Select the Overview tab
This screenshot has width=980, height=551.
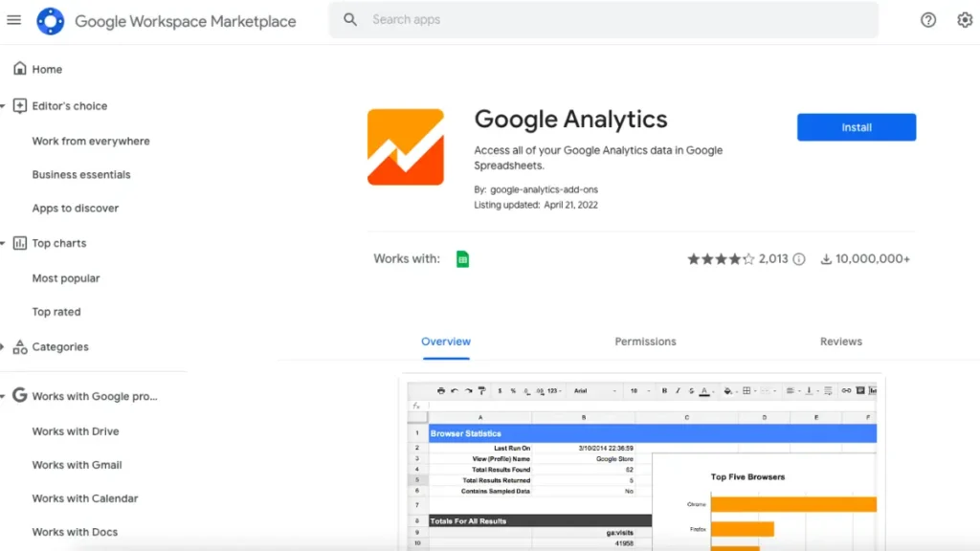tap(446, 342)
